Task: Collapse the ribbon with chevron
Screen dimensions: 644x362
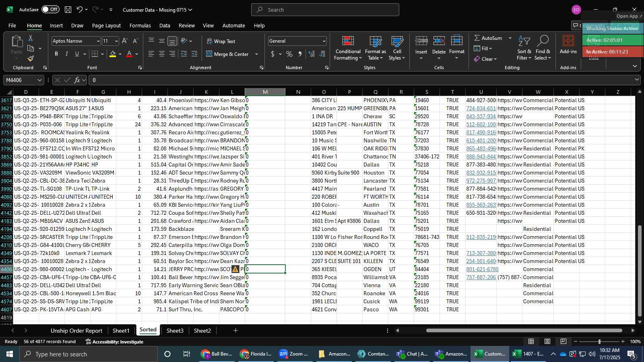Action: [635, 66]
